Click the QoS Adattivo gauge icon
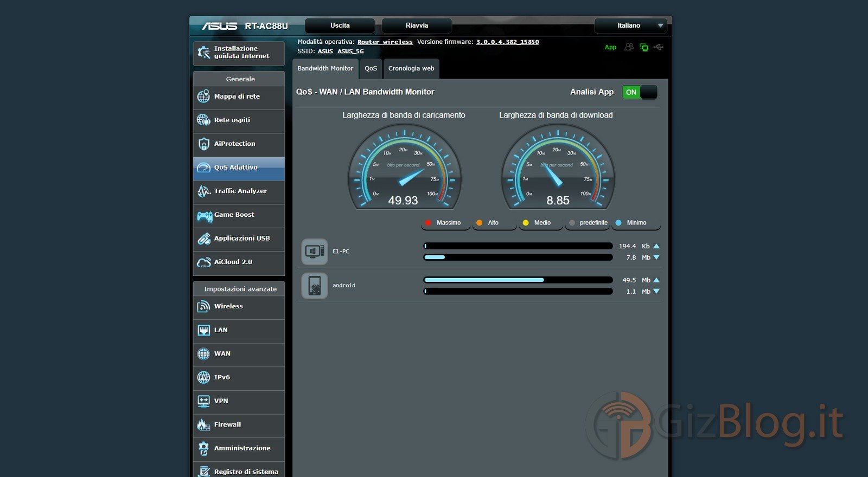Image resolution: width=868 pixels, height=477 pixels. pyautogui.click(x=203, y=167)
